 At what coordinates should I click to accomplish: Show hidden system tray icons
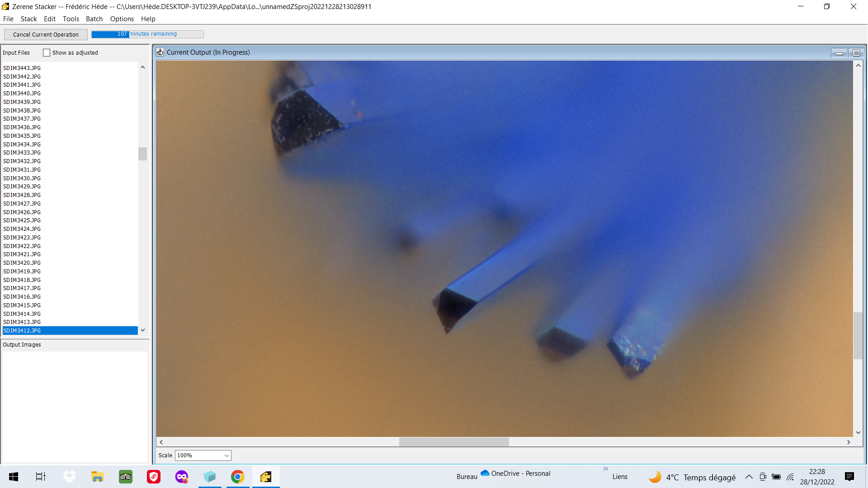tap(749, 477)
